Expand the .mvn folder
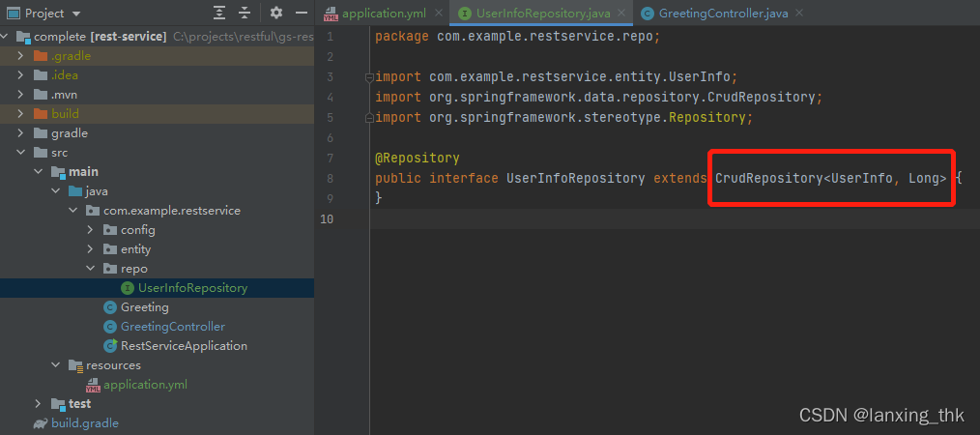Viewport: 980px width, 435px height. pyautogui.click(x=20, y=95)
